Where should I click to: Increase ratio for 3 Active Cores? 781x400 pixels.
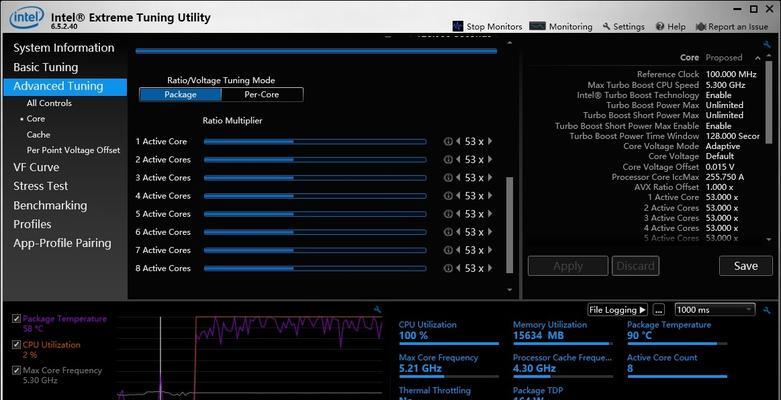pos(490,178)
